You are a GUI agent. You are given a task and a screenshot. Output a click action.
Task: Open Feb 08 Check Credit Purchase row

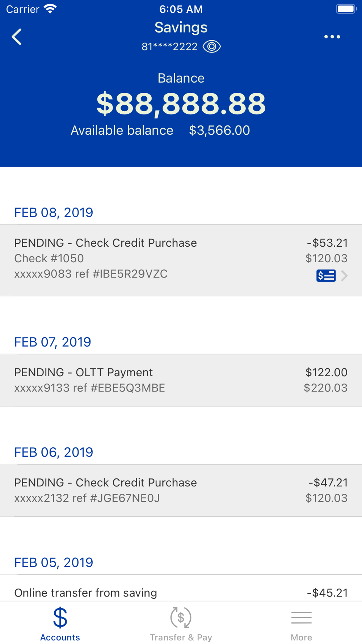pos(181,260)
